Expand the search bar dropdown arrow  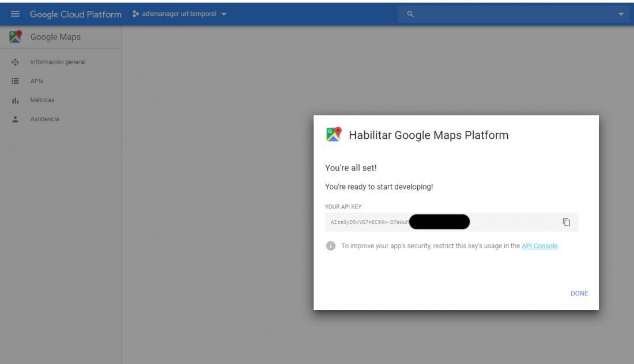click(621, 14)
